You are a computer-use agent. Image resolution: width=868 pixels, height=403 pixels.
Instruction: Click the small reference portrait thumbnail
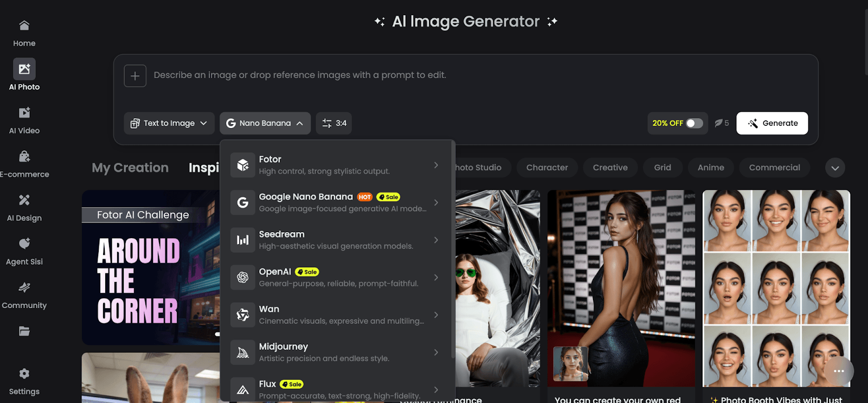coord(571,364)
